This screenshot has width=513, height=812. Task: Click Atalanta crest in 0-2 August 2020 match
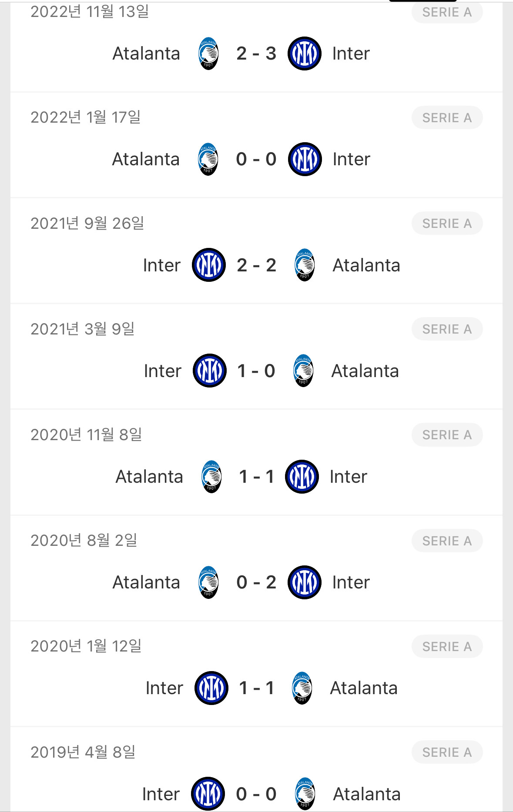pyautogui.click(x=208, y=582)
